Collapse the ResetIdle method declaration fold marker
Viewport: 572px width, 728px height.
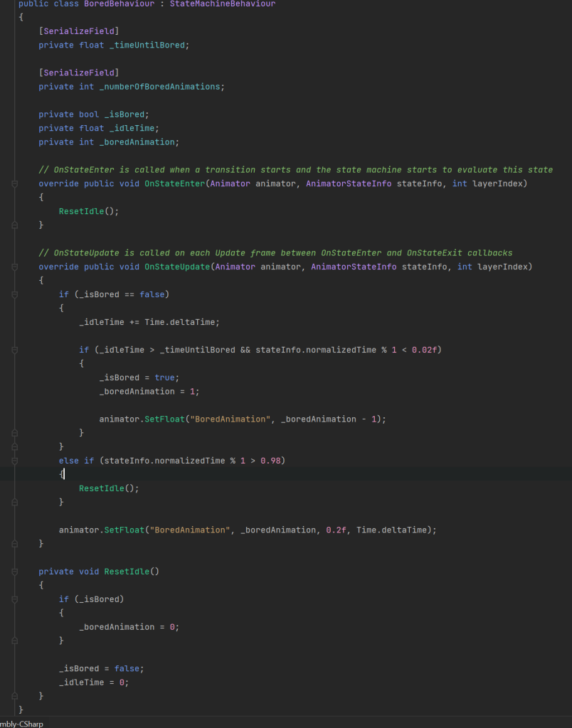[x=14, y=572]
